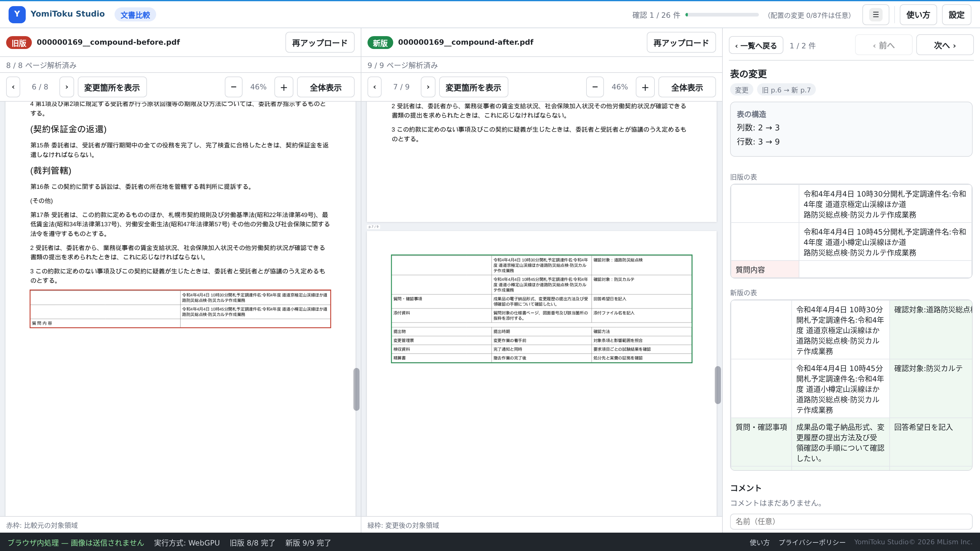The width and height of the screenshot is (980, 551).
Task: Click the old version pane vertical scrollbar
Action: click(x=356, y=389)
